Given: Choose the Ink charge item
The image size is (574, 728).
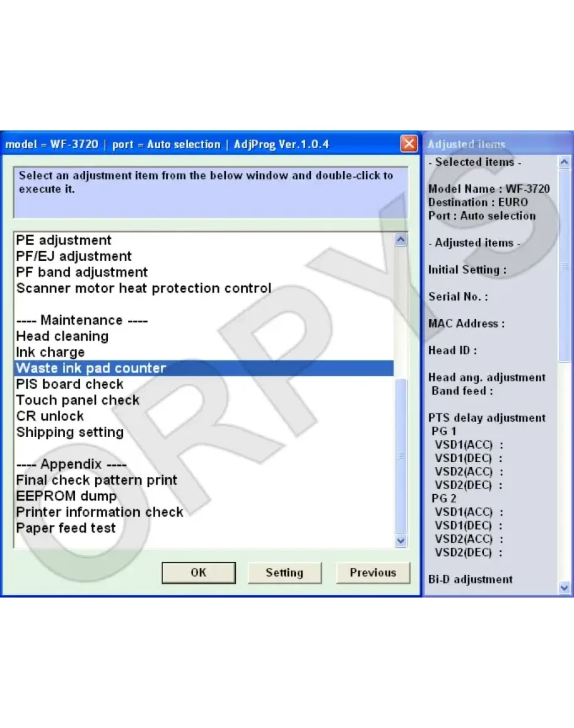Looking at the screenshot, I should pos(50,352).
